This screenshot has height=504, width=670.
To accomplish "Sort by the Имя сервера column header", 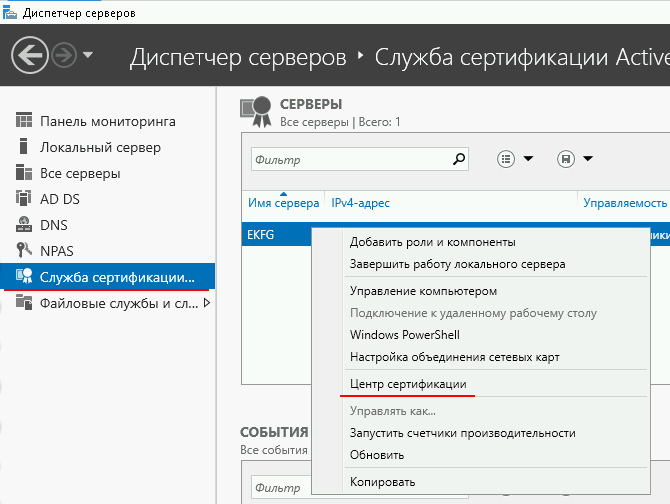I will 283,203.
